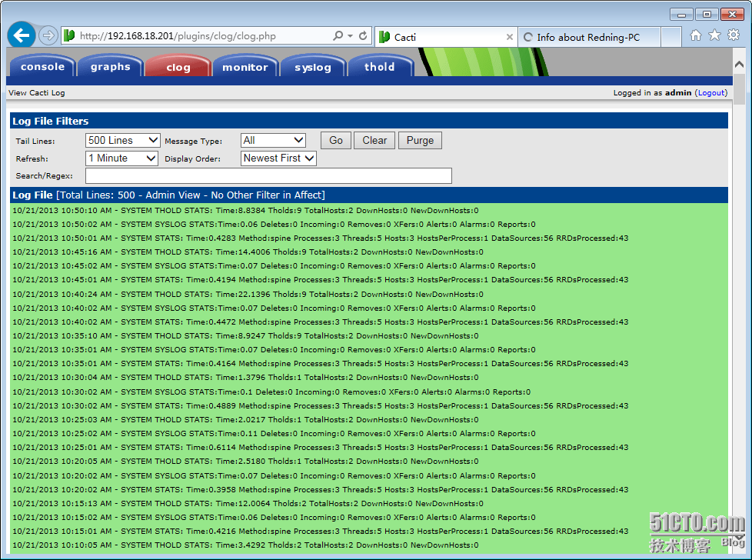
Task: Click log line 10:50:02 AM SYSLOG STATS
Action: (x=274, y=224)
